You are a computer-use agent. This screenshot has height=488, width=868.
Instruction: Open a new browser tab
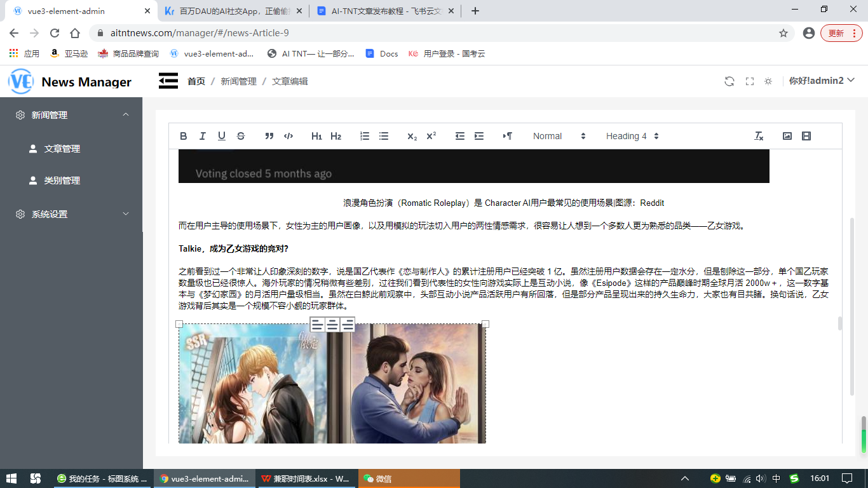pyautogui.click(x=475, y=11)
